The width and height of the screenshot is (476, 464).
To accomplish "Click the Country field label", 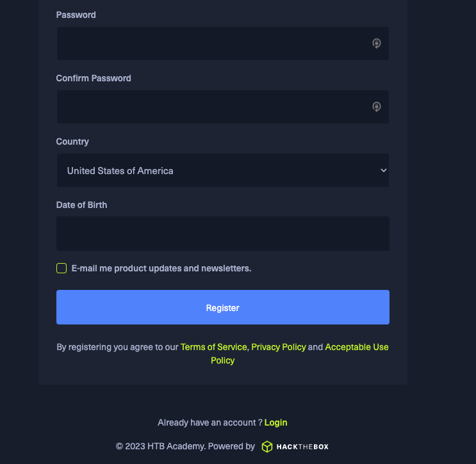I will click(x=72, y=141).
